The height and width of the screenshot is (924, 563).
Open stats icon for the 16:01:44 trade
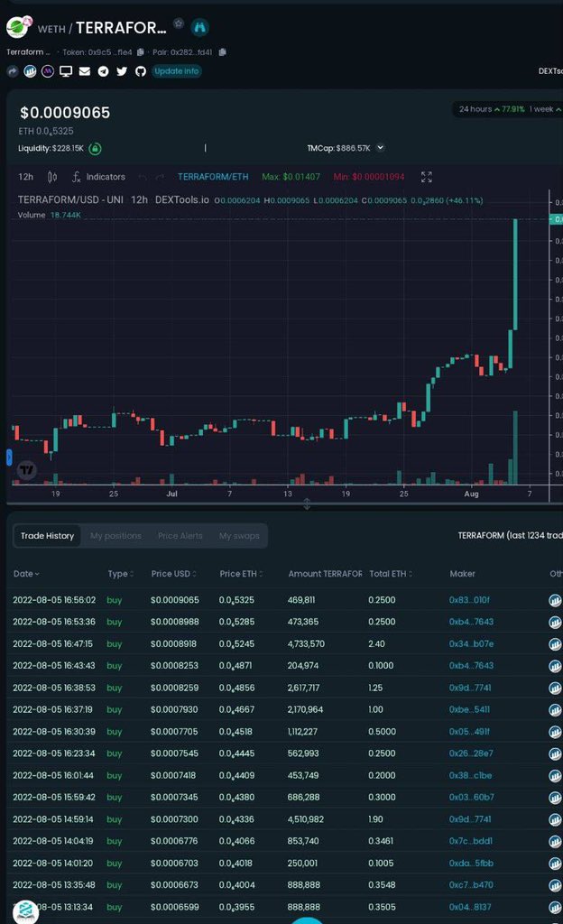coord(555,776)
